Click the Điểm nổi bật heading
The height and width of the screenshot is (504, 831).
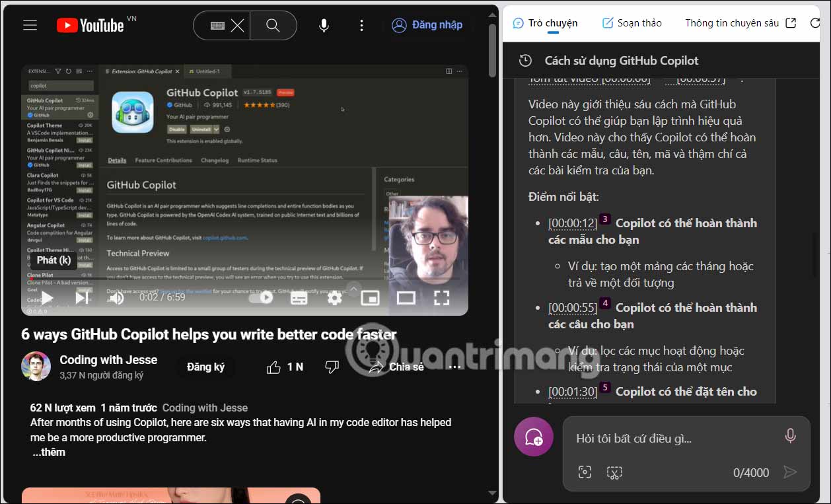coord(563,197)
